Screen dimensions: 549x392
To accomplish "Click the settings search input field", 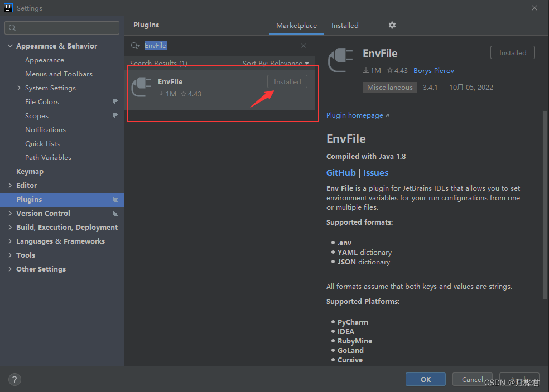I will point(62,28).
